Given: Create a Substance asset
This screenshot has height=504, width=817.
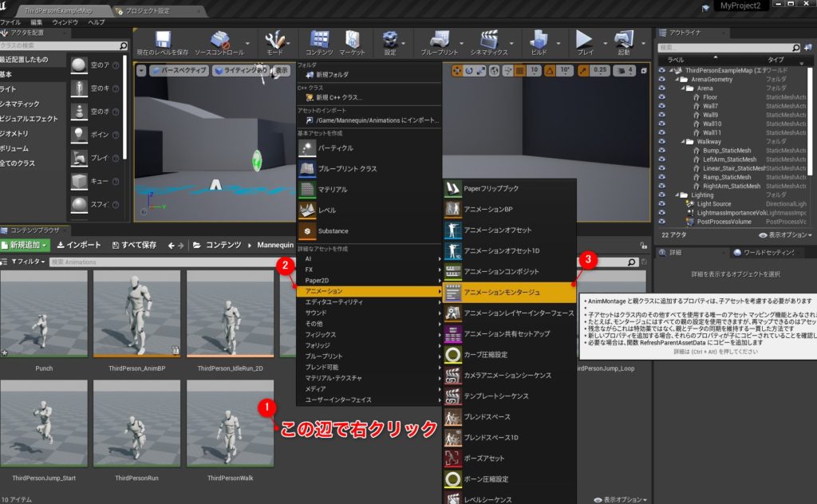Looking at the screenshot, I should [369, 230].
